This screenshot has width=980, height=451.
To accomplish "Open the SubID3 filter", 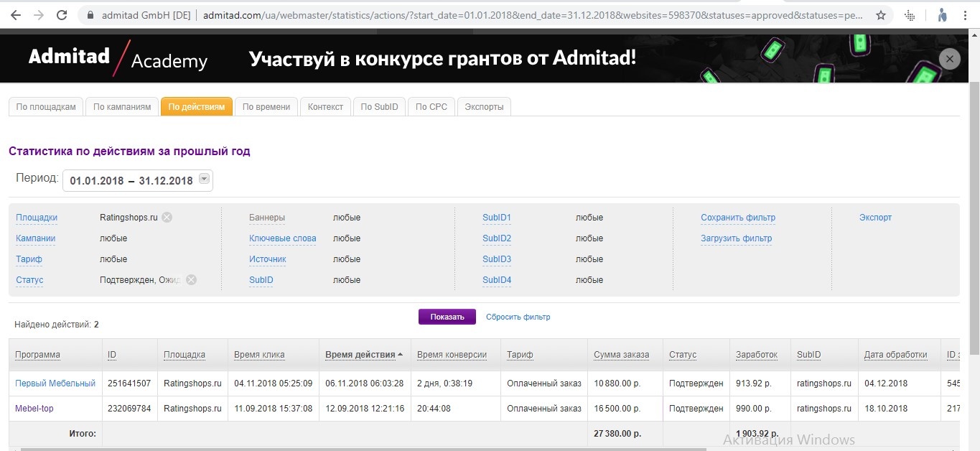I will (497, 259).
